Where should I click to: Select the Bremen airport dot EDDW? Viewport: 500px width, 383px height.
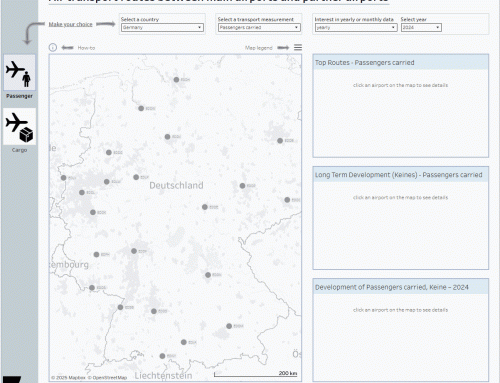[x=141, y=108]
